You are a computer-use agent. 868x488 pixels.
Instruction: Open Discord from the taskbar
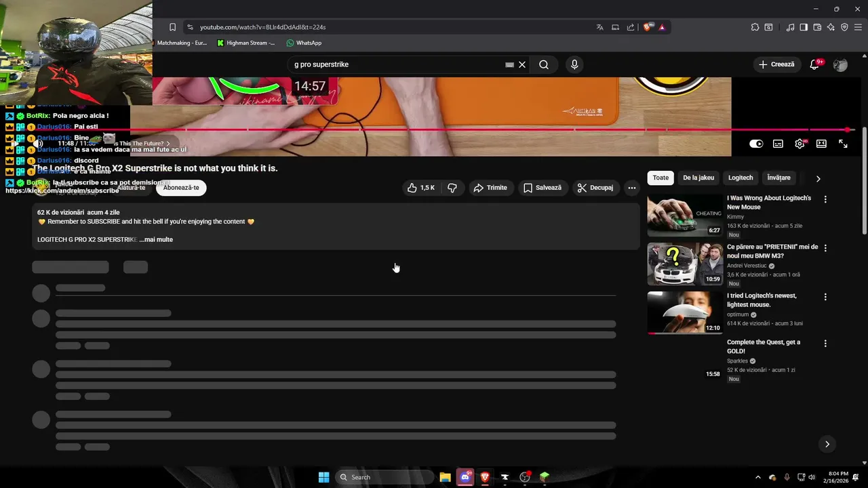click(x=465, y=477)
